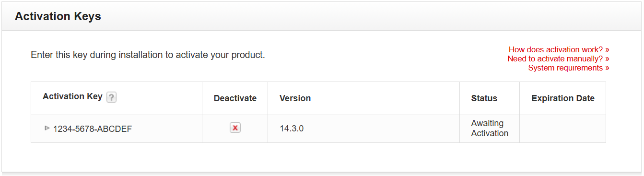Click the Activation Key column header

(x=72, y=96)
